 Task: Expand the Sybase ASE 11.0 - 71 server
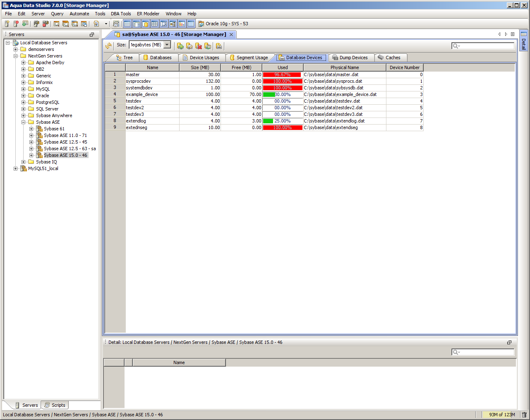(x=31, y=135)
